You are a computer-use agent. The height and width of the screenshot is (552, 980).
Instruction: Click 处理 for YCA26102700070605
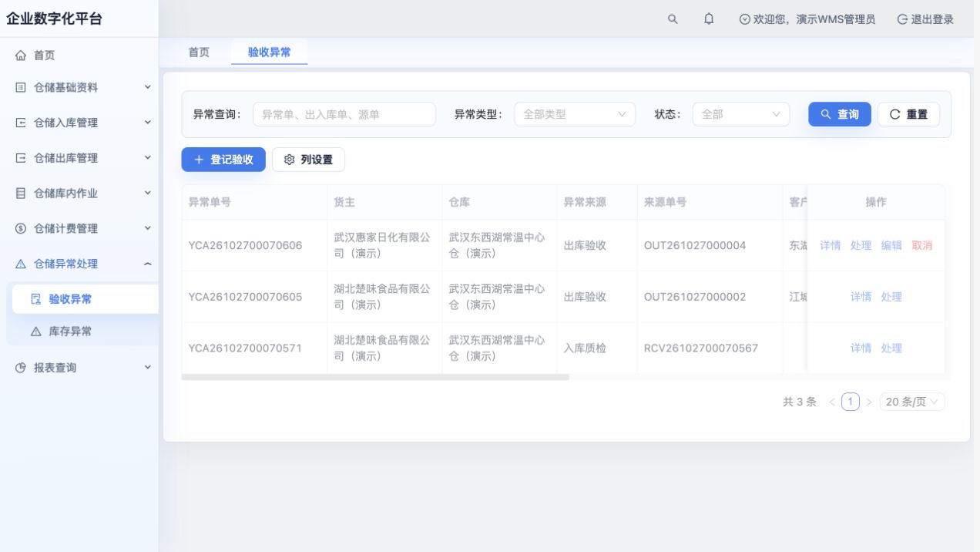point(891,297)
